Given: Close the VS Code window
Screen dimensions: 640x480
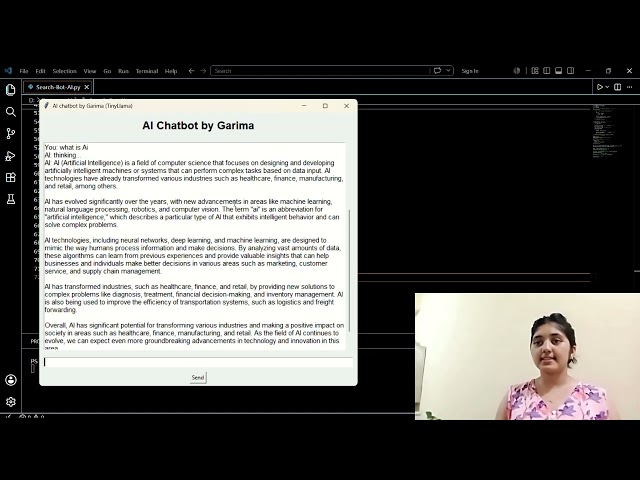Looking at the screenshot, I should (629, 71).
